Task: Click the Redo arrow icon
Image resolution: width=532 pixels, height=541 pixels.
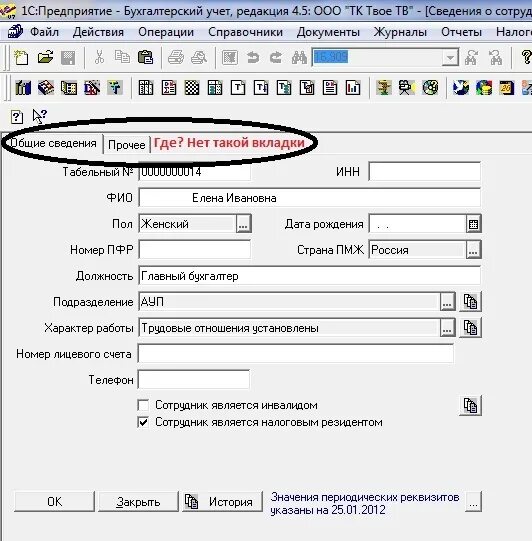Action: click(x=276, y=58)
